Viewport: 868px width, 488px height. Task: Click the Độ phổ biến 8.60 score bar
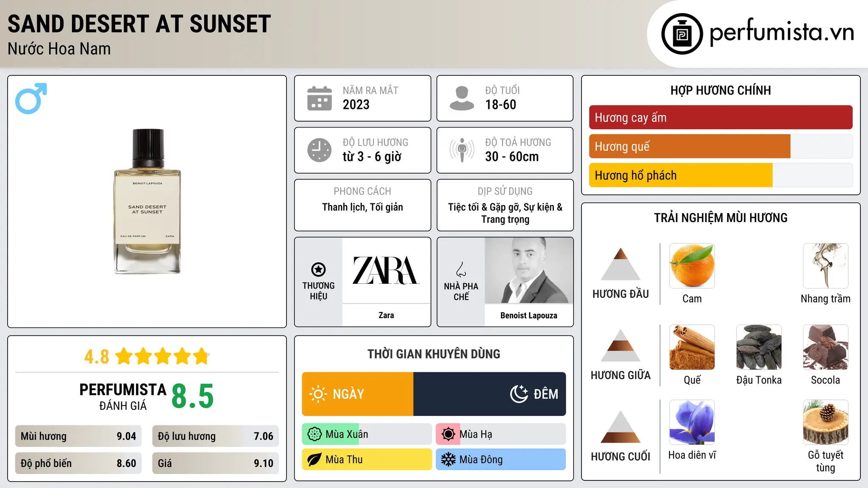tap(78, 463)
